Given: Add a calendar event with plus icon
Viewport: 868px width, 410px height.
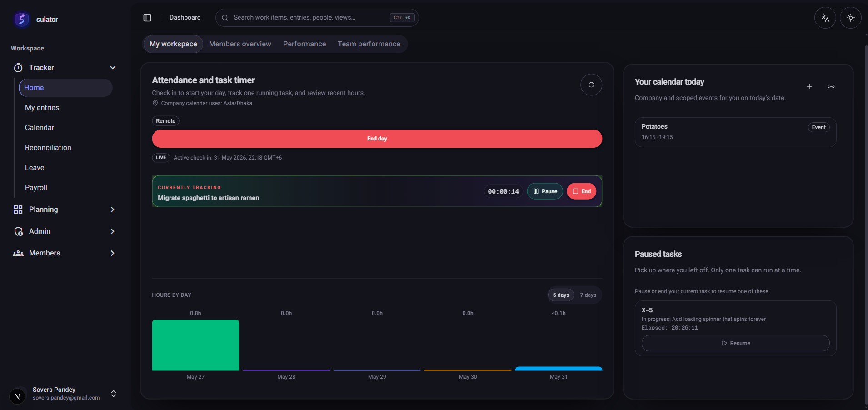Looking at the screenshot, I should [809, 86].
